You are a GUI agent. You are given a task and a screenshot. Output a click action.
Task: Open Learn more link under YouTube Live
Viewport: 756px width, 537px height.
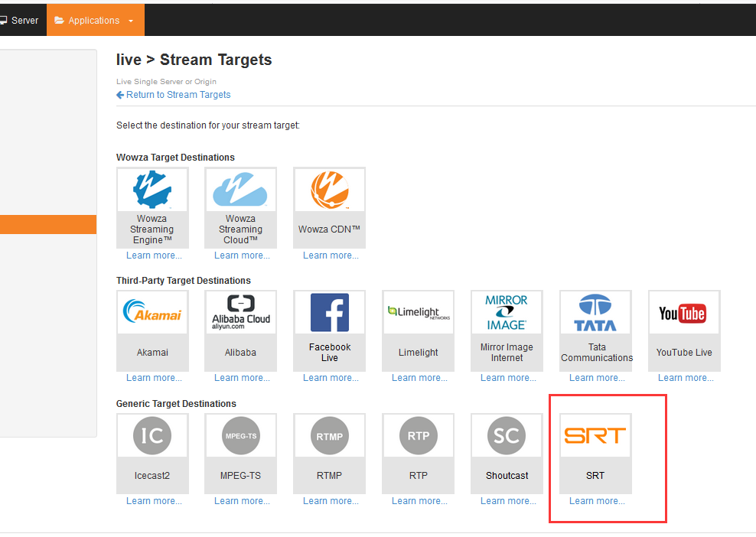(x=686, y=378)
